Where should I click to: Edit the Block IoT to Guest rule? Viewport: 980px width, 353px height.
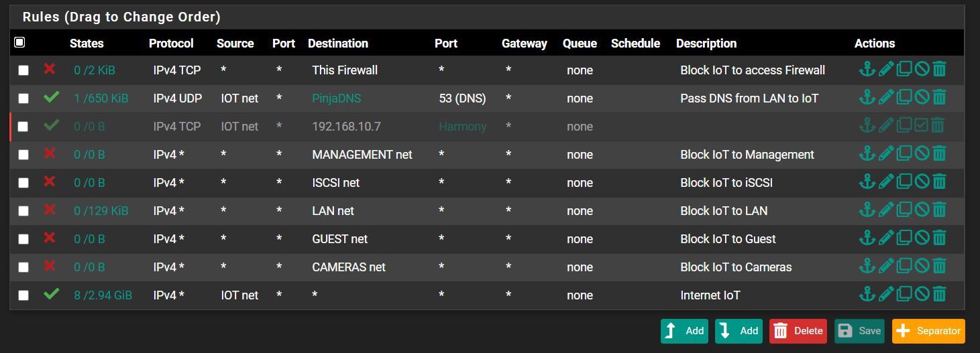[885, 238]
